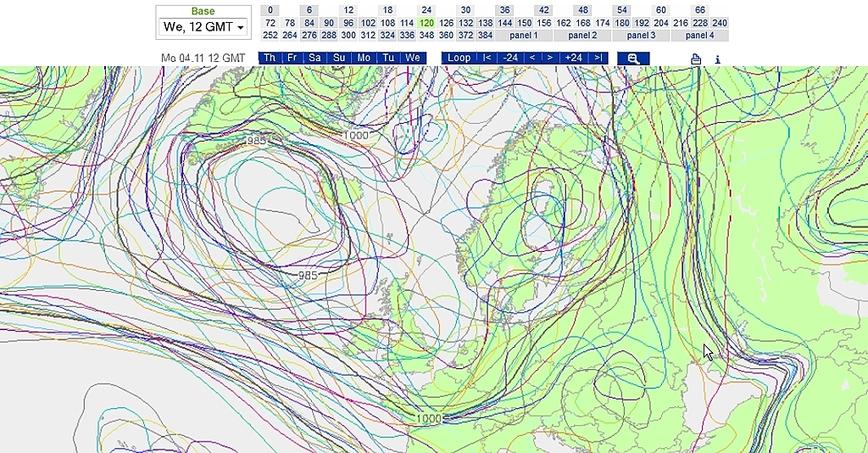
Task: Select forecast hour 252
Action: [270, 35]
